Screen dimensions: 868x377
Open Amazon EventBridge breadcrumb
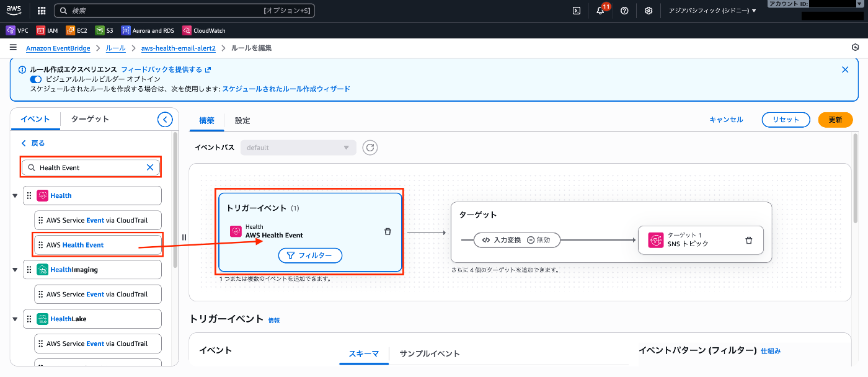coord(58,48)
